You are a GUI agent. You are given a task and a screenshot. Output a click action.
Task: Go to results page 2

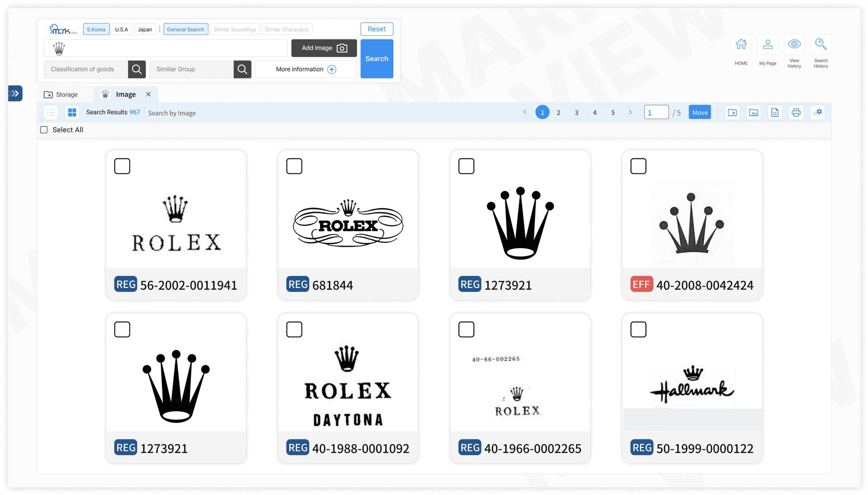click(x=558, y=113)
